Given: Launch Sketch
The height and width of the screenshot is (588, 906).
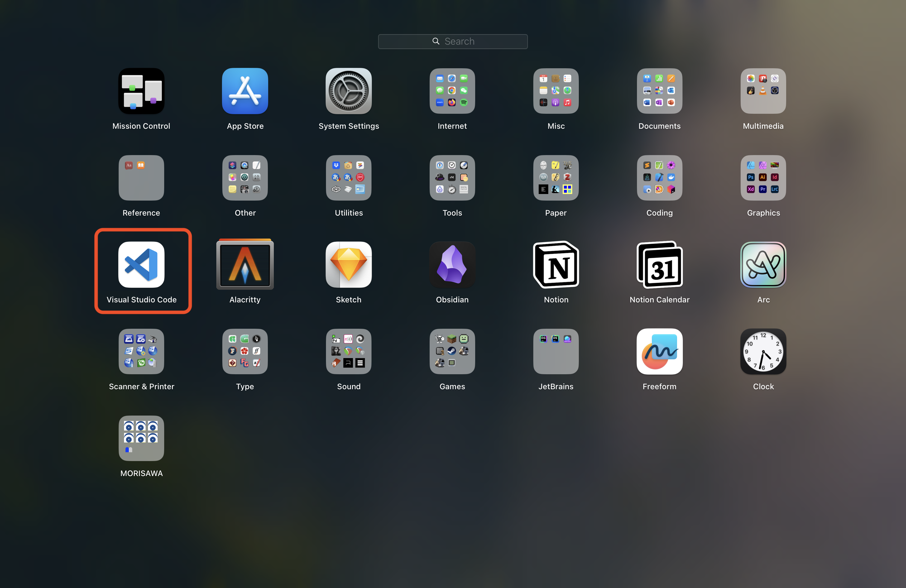Looking at the screenshot, I should click(349, 265).
